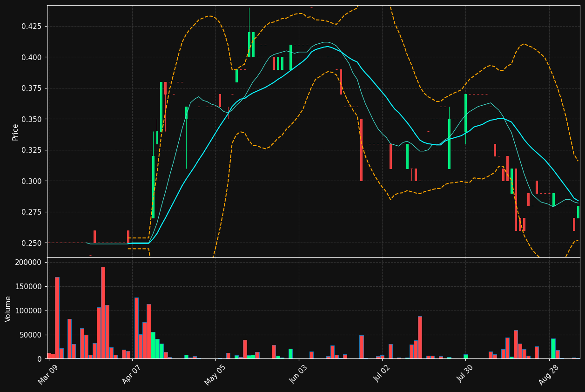Click the green volume bar at Aug 28
585x392 pixels.
(x=553, y=349)
